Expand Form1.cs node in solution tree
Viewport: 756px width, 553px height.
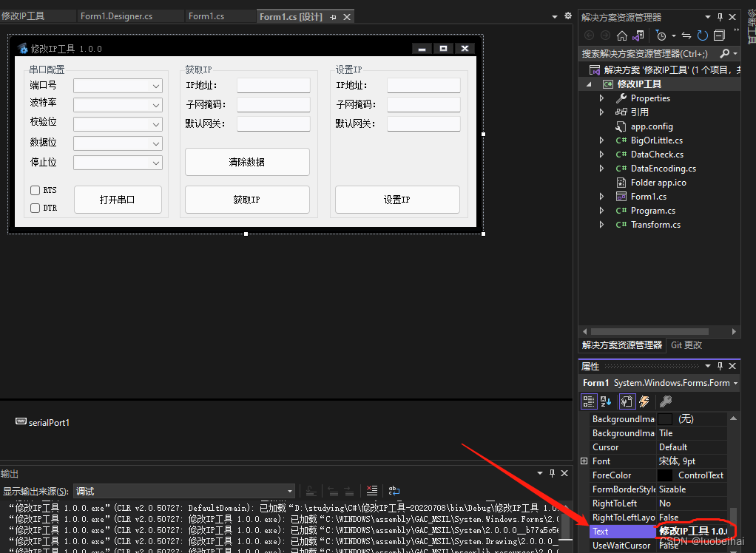coord(601,197)
